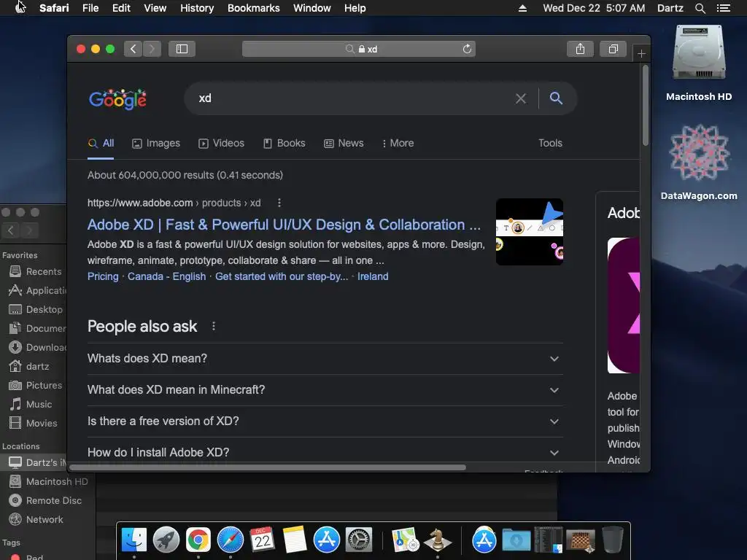Open the Adobe result's three-dot menu
The height and width of the screenshot is (560, 747).
(x=279, y=203)
